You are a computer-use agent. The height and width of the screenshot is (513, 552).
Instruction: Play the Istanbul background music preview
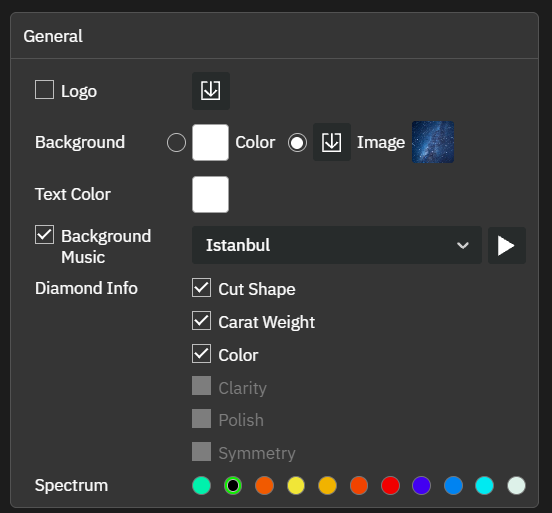[507, 245]
